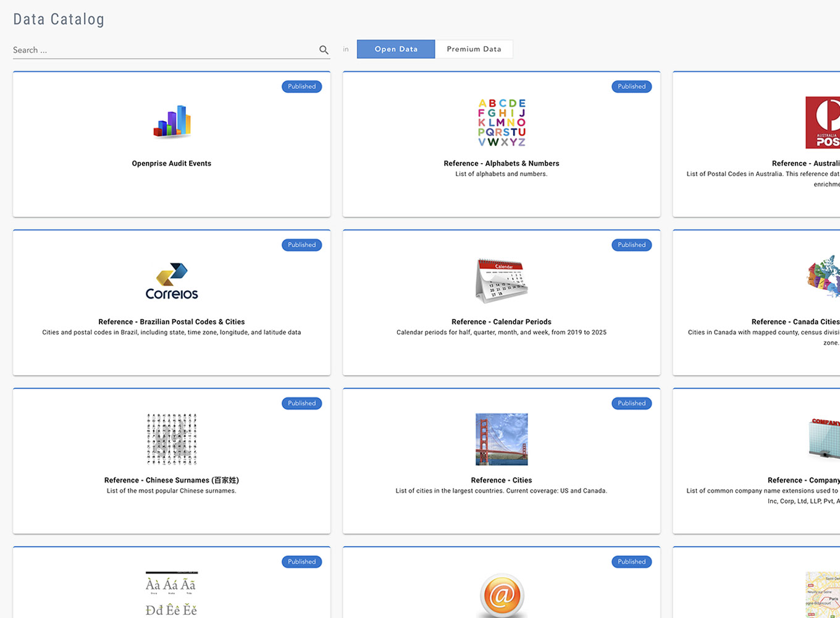Click 'List of alphabets and numbers.' description
This screenshot has height=618, width=840.
[x=502, y=174]
